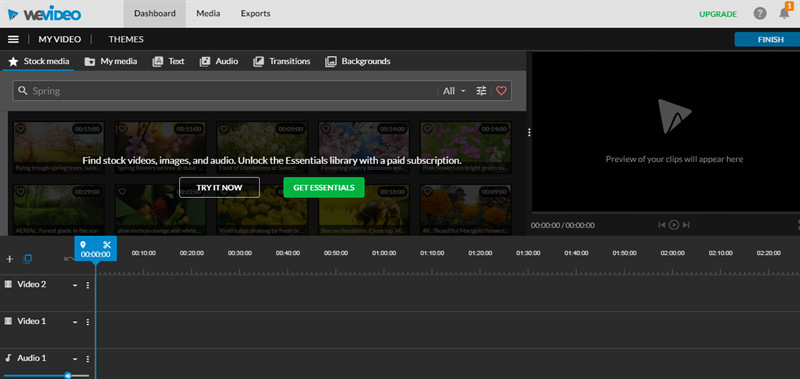This screenshot has width=800, height=379.
Task: Open the All media type dropdown
Action: point(454,91)
